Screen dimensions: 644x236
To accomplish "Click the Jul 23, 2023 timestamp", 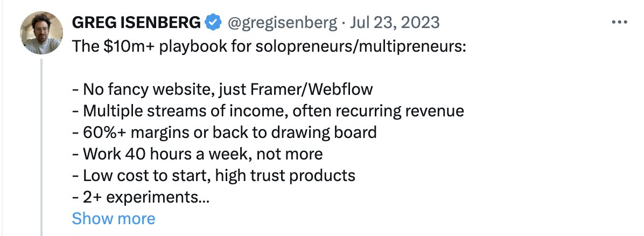I will pos(394,22).
